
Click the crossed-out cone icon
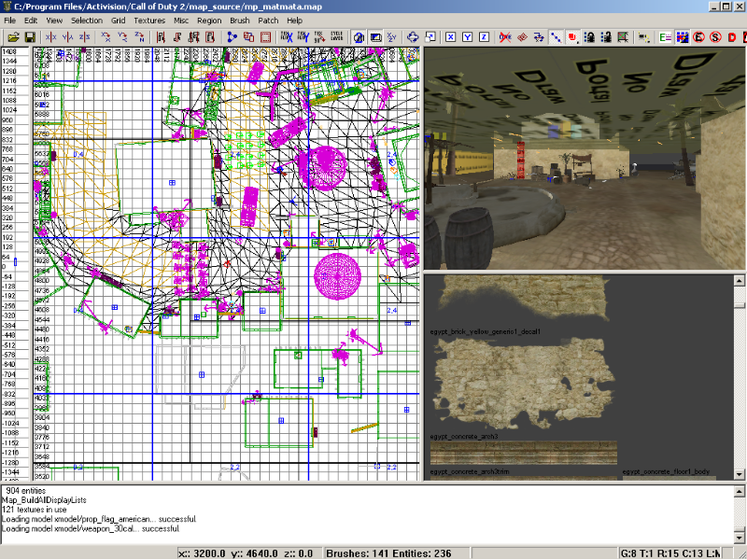(x=505, y=37)
